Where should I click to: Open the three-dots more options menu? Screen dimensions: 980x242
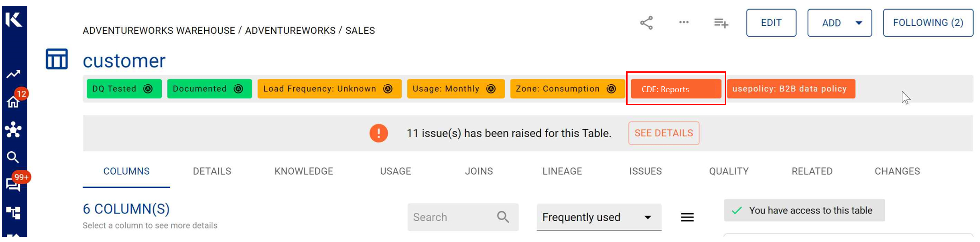coord(684,22)
